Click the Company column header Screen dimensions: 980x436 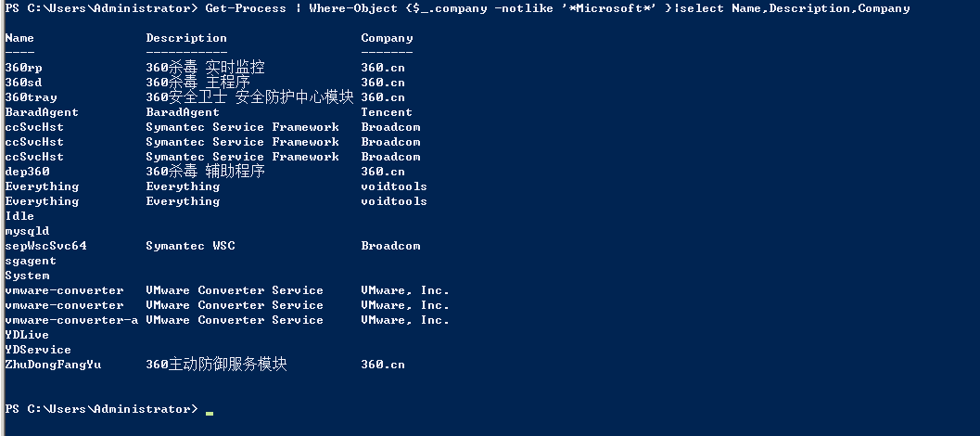click(x=387, y=38)
